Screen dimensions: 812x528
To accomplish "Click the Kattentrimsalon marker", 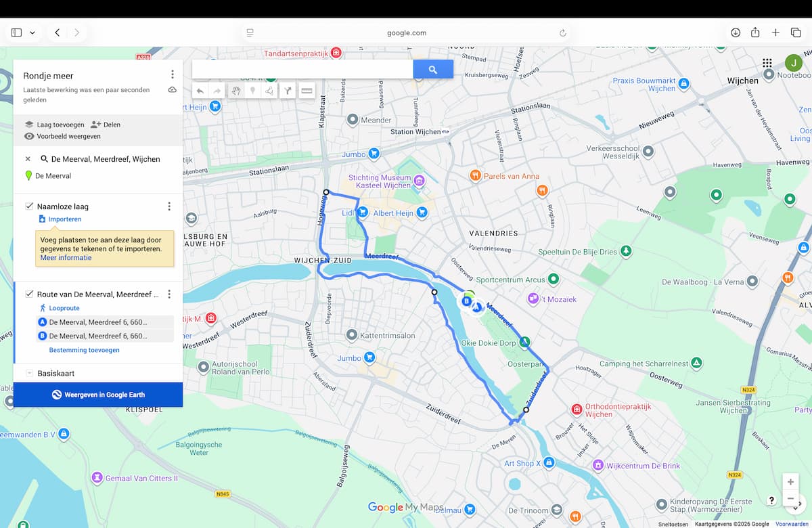I will [351, 335].
